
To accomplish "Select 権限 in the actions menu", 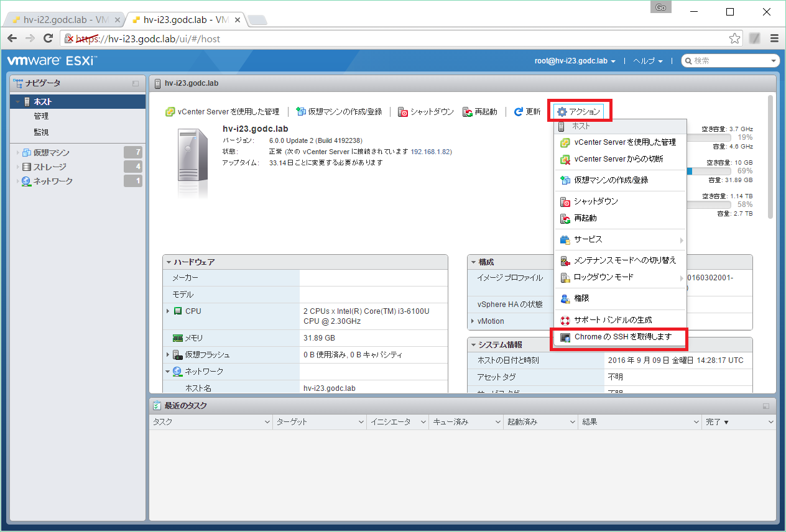I will [620, 298].
